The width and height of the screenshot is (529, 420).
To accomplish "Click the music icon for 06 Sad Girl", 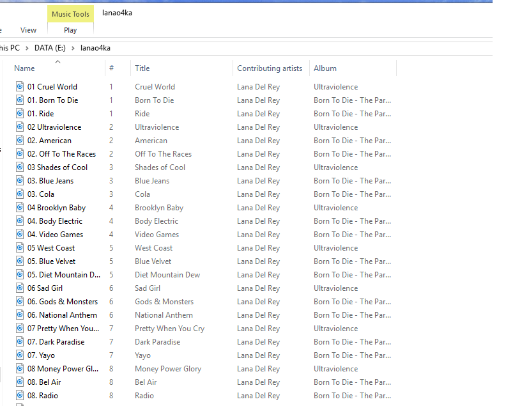I will 20,288.
